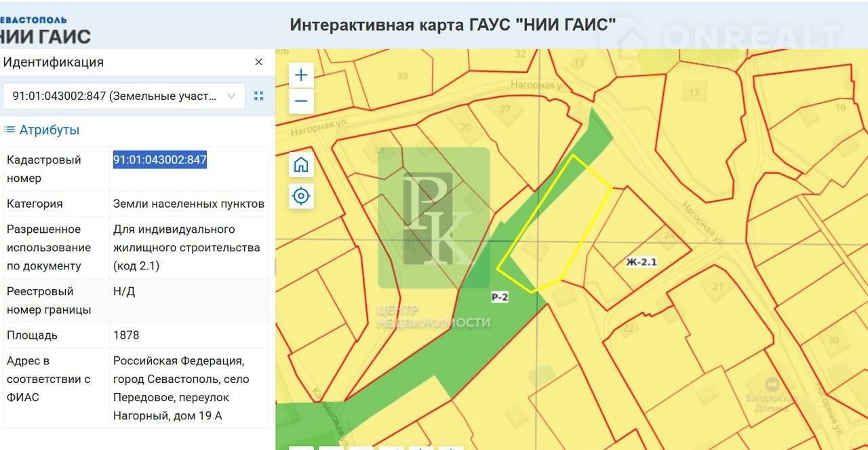Reset map to home extent
This screenshot has height=450, width=868.
click(x=301, y=164)
